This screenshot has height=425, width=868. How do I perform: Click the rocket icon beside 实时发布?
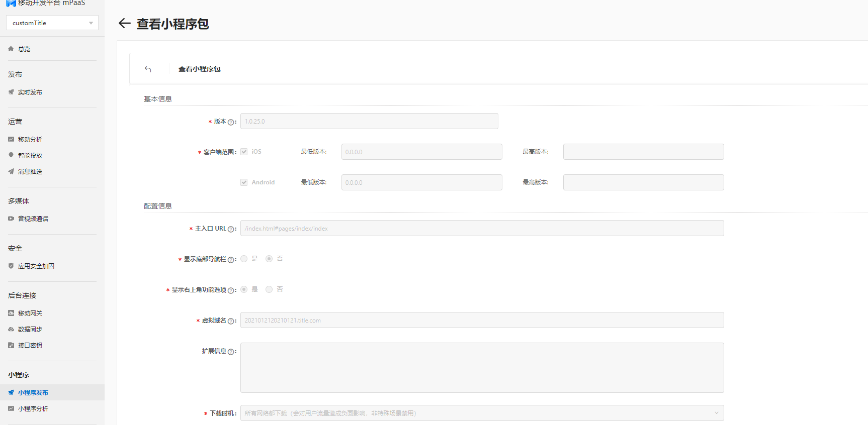[11, 92]
